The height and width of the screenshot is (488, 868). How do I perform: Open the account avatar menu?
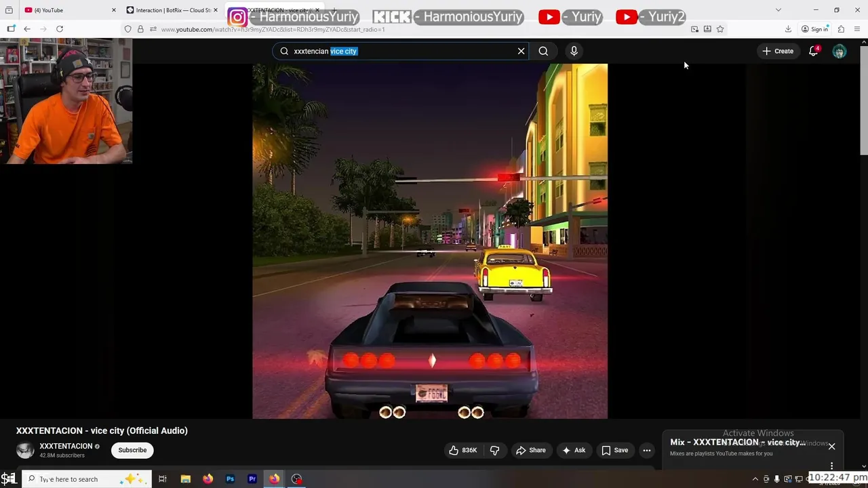[840, 51]
